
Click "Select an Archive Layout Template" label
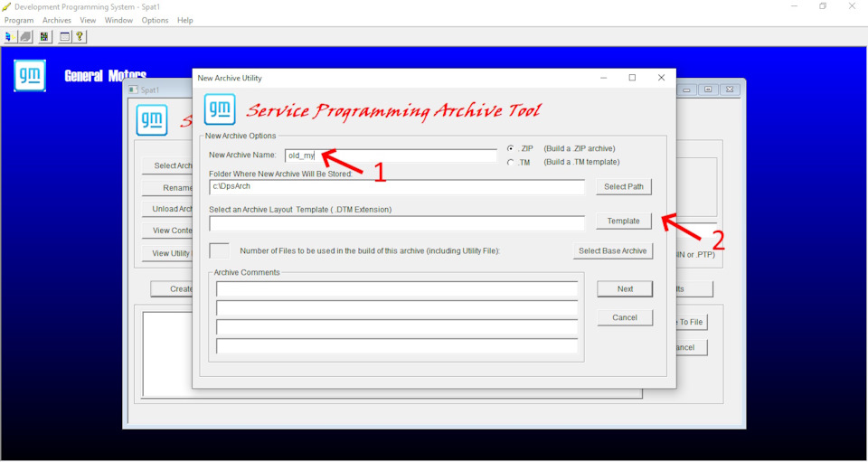[300, 210]
